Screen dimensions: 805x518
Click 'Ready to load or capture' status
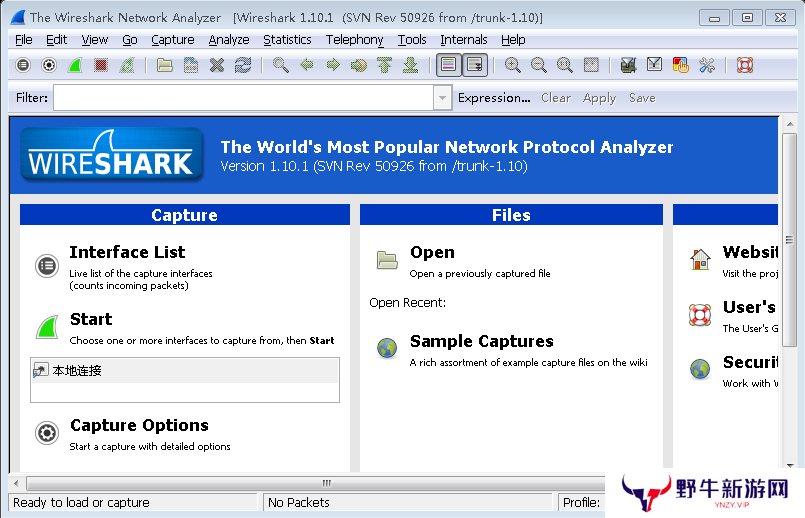81,502
